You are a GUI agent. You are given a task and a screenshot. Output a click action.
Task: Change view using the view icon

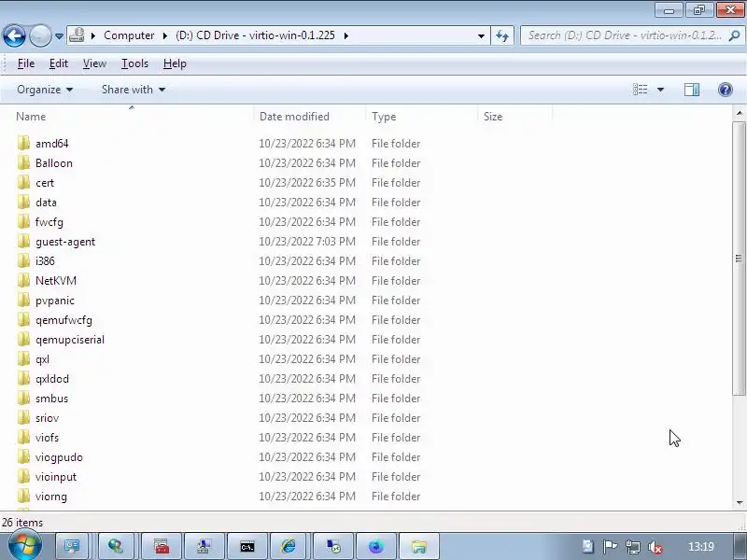(x=640, y=90)
